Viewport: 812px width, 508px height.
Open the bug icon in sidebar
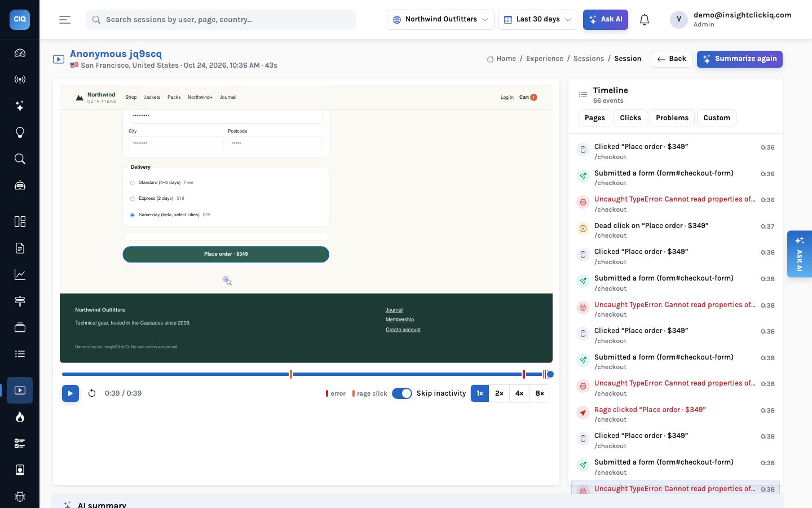tap(20, 496)
